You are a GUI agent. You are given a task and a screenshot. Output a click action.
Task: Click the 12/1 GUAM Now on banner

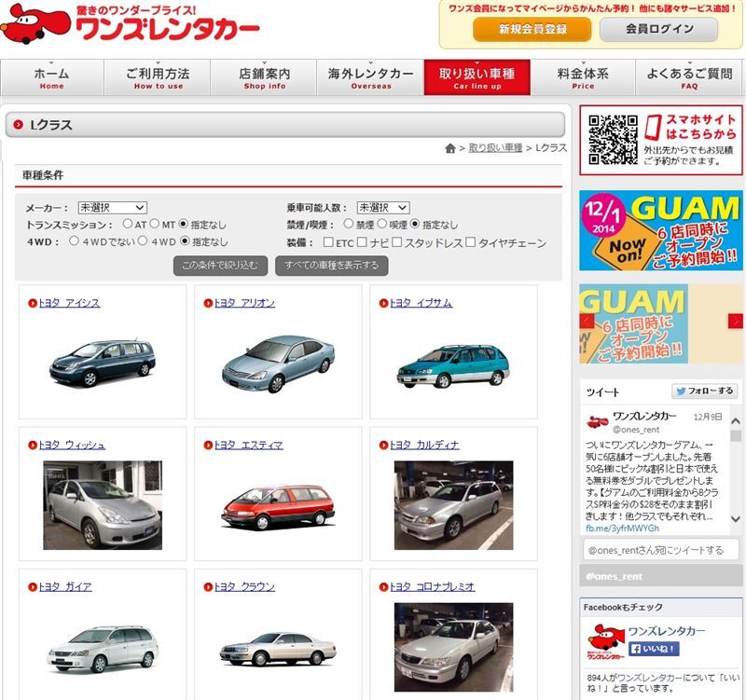coord(661,230)
